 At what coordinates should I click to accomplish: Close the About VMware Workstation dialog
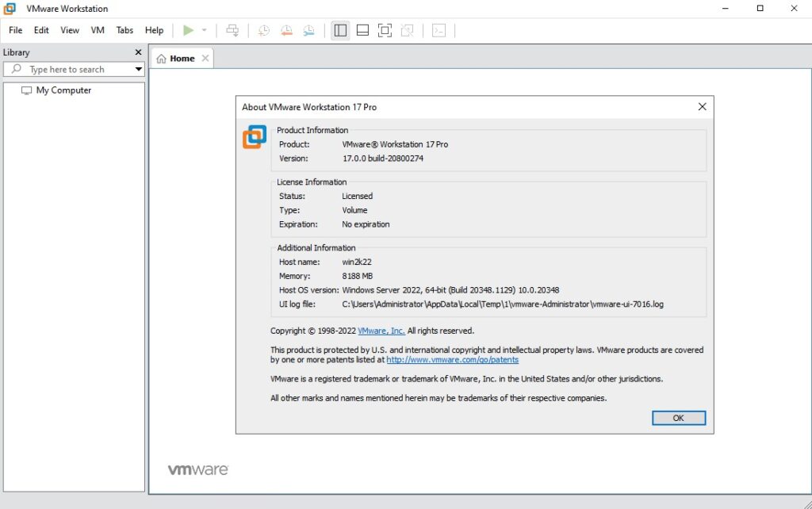click(x=703, y=107)
